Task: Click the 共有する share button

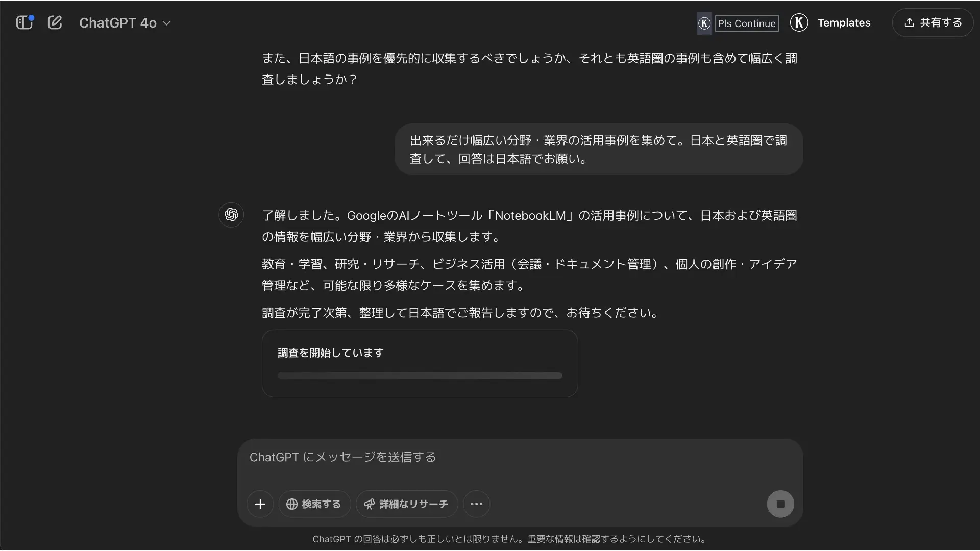Action: pos(933,23)
